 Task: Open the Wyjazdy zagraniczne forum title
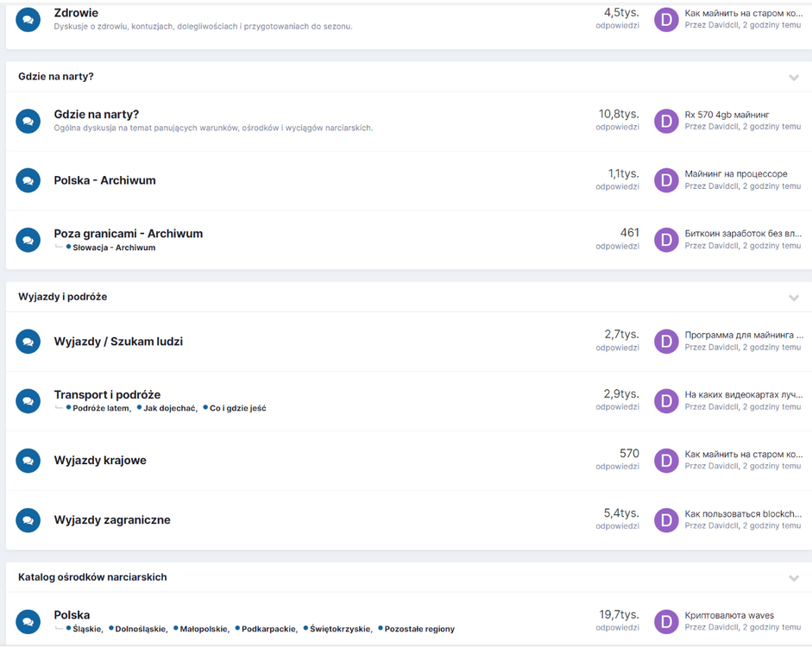coord(112,520)
